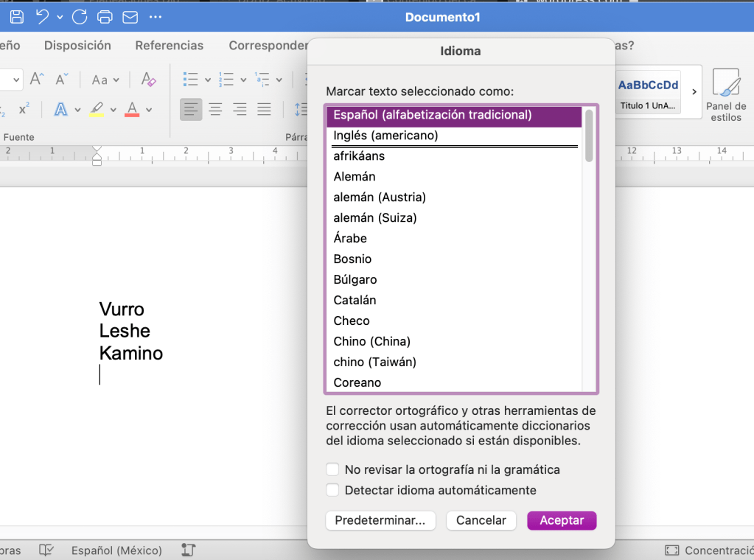Expand the bullet list style dropdown
This screenshot has width=754, height=560.
[x=208, y=80]
